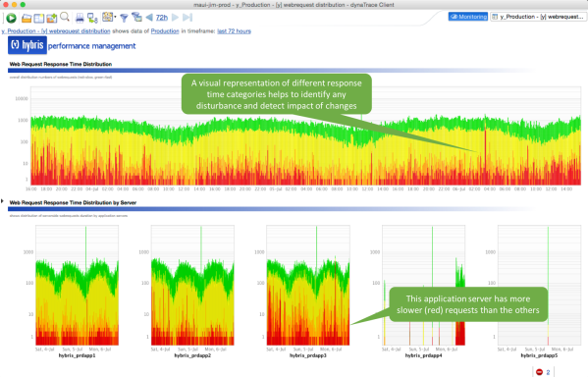Click the skip-to-latest timeframe arrow
This screenshot has width=588, height=377.
(x=187, y=18)
